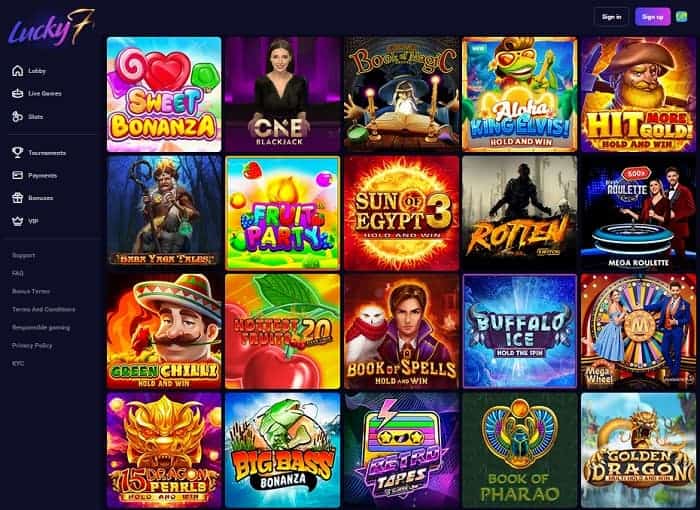The width and height of the screenshot is (700, 510).
Task: Click the Tournaments trophy icon
Action: pyautogui.click(x=17, y=153)
